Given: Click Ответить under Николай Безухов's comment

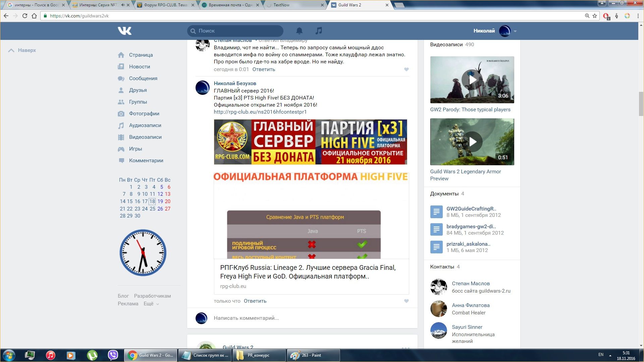Looking at the screenshot, I should (255, 301).
